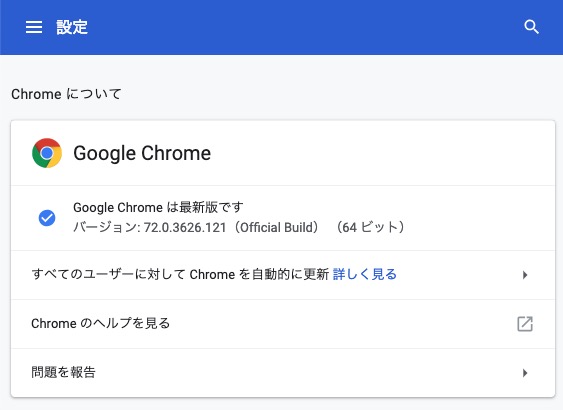Click the blue header bar area
Viewport: 563px width, 410px height.
282,27
